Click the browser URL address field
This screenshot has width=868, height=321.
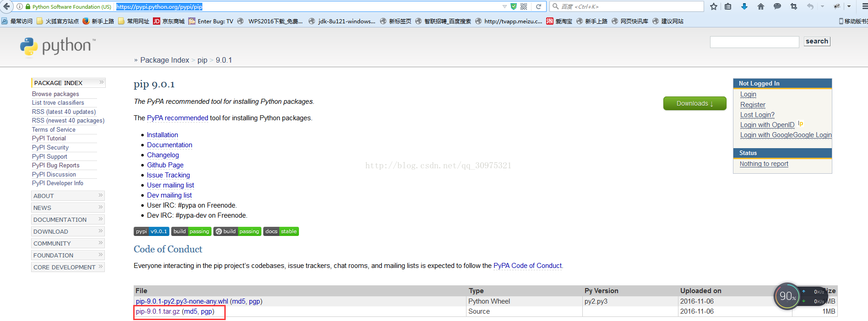point(308,6)
